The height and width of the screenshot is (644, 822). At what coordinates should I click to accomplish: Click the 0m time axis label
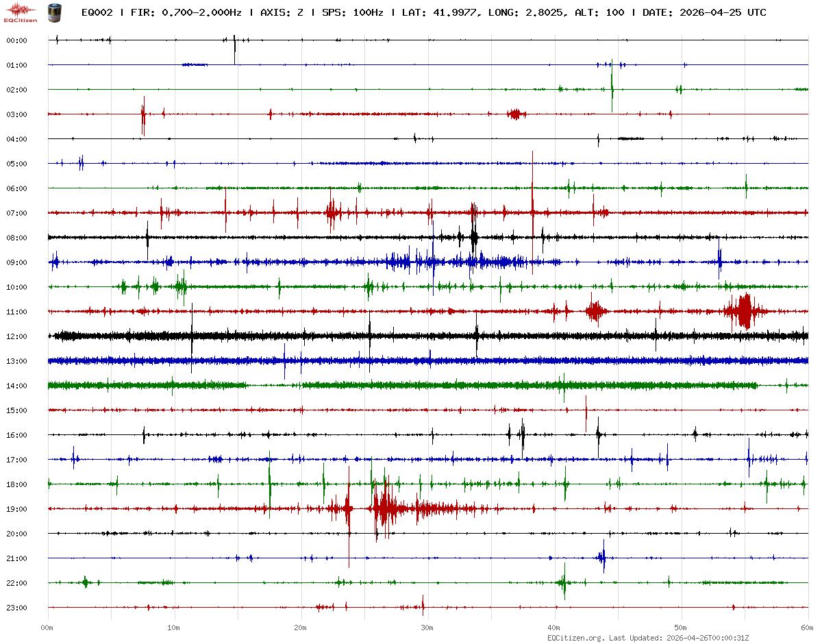48,628
